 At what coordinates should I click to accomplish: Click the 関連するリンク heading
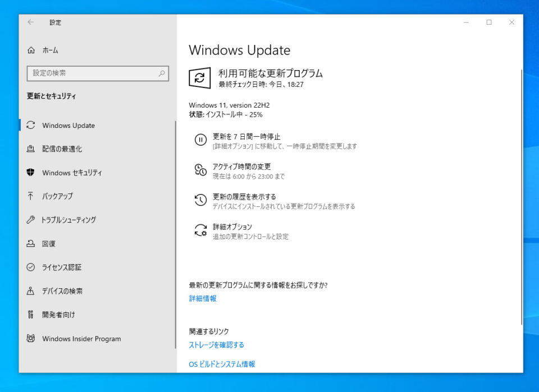tap(209, 331)
